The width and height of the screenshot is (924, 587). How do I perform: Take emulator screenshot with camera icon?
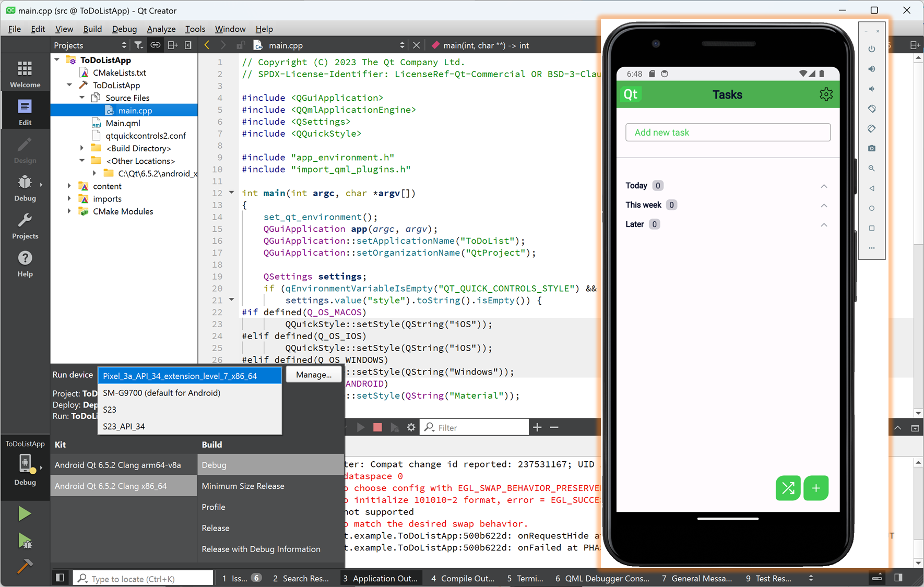(872, 148)
